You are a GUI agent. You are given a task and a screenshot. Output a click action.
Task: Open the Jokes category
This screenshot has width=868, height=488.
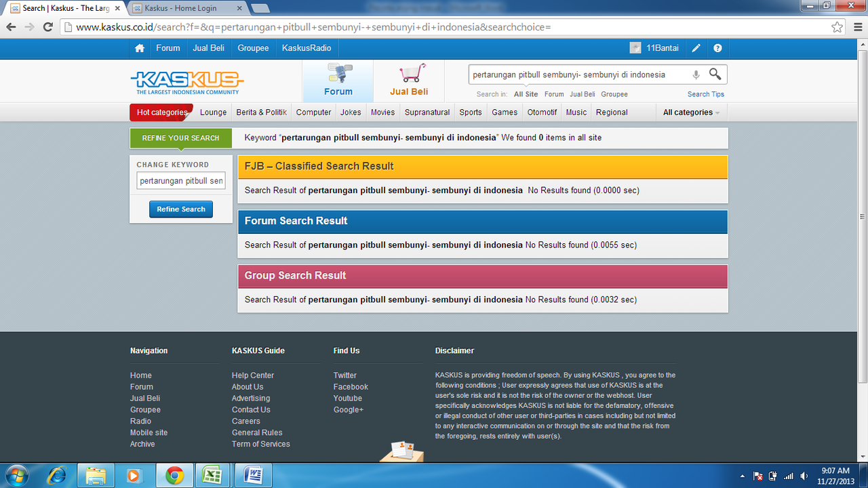351,113
